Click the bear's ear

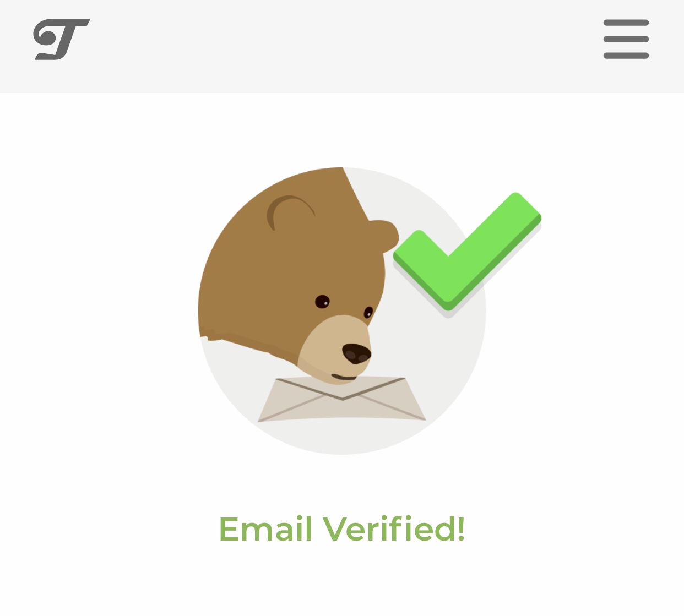click(290, 212)
